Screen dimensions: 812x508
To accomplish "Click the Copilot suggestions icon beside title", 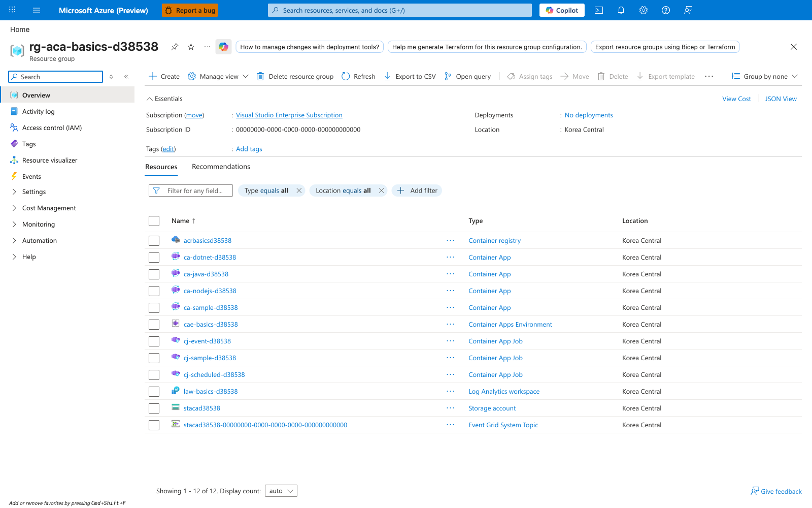I will (223, 47).
